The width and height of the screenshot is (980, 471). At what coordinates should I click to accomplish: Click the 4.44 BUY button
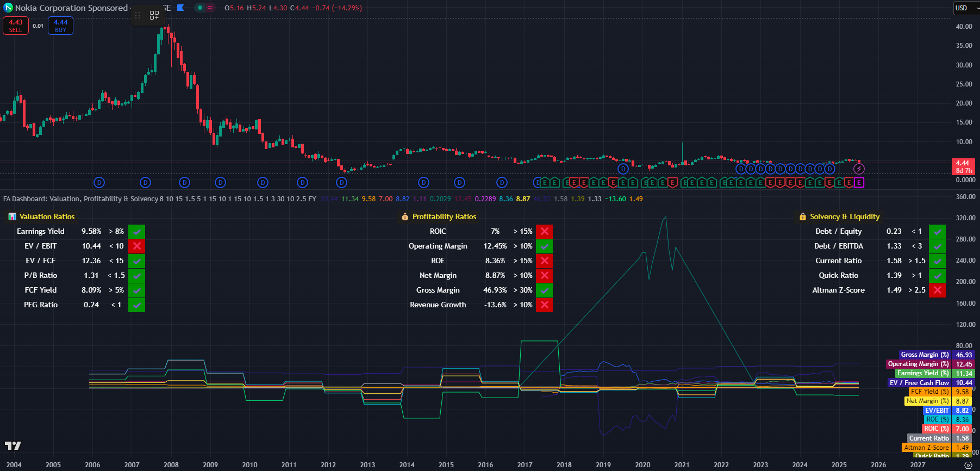coord(60,26)
